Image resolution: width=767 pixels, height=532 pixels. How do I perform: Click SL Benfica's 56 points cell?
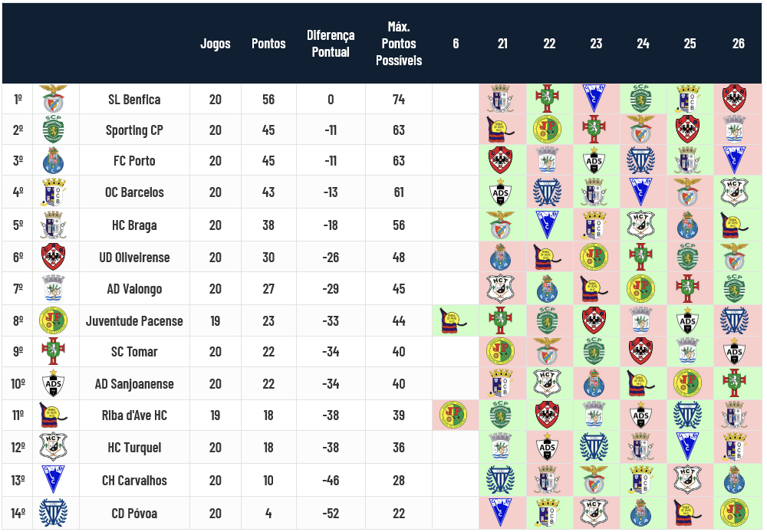click(x=268, y=99)
